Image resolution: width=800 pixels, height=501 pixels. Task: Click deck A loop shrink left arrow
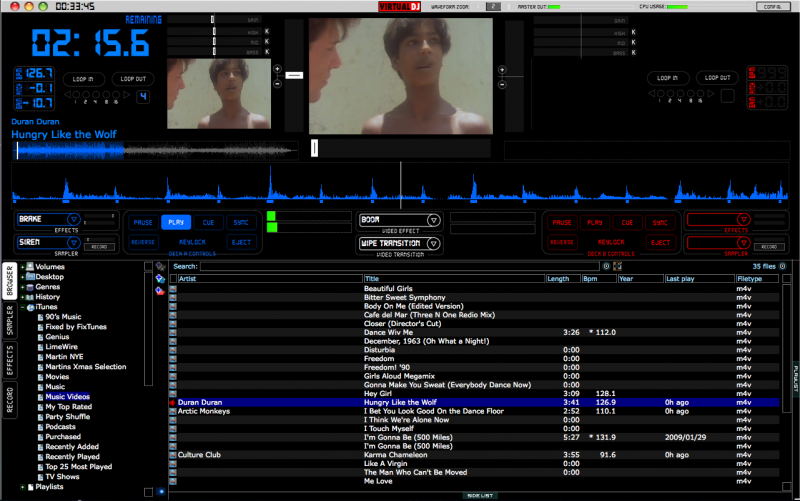[67, 95]
